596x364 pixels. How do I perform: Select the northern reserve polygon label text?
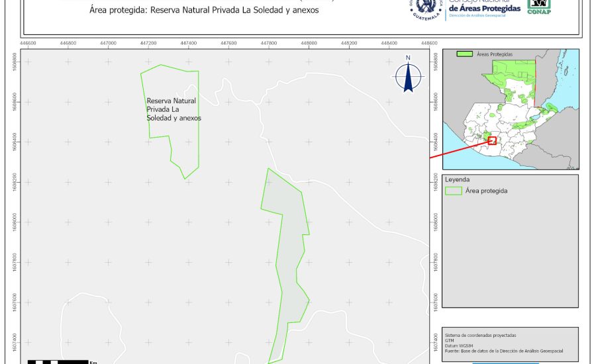pyautogui.click(x=174, y=109)
